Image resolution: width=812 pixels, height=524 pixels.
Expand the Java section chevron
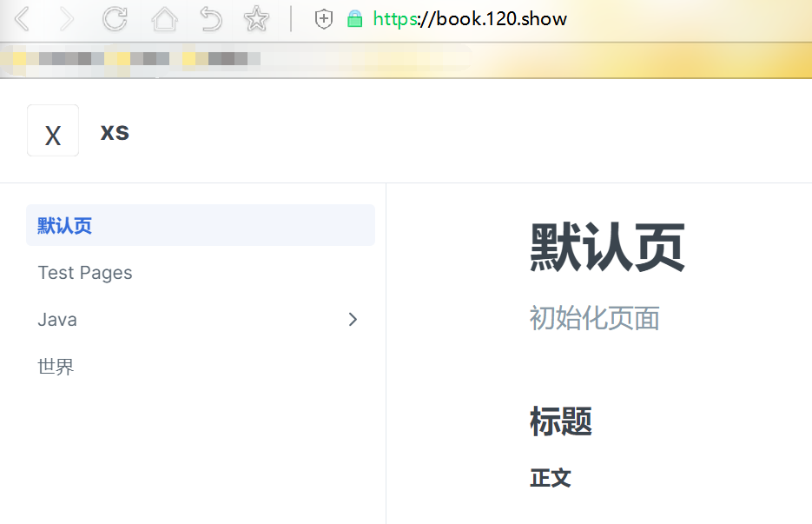click(353, 320)
